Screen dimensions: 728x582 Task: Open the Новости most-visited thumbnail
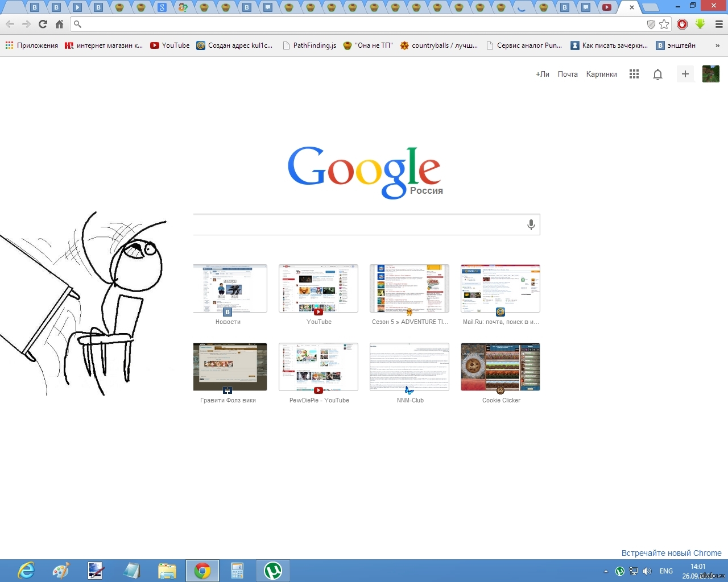point(230,289)
